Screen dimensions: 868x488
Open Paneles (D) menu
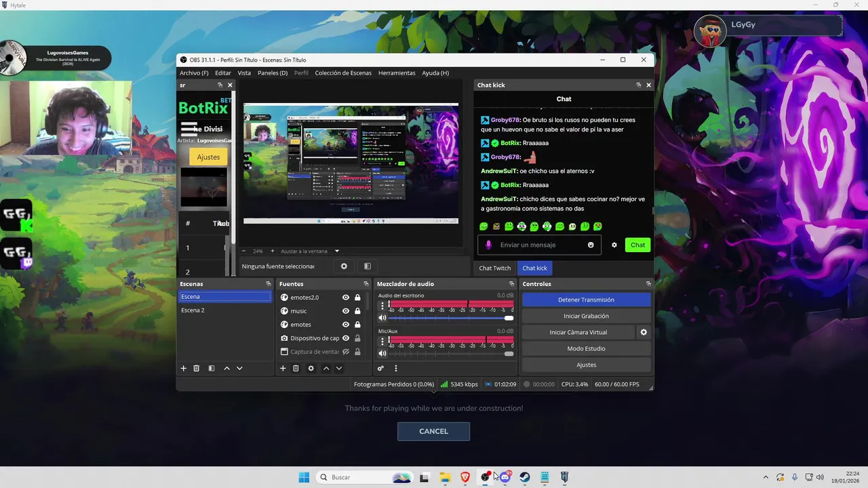pos(273,73)
